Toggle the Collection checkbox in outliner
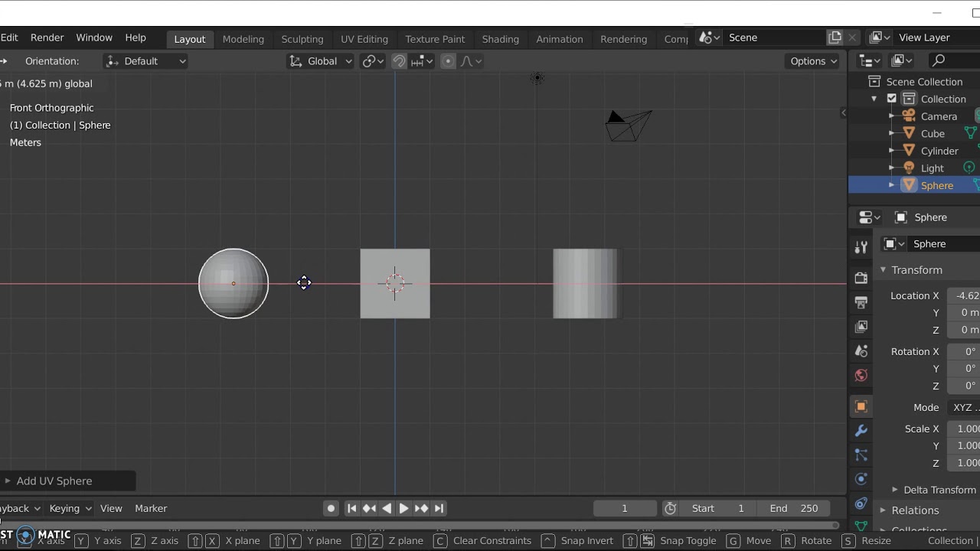The height and width of the screenshot is (551, 980). coord(891,99)
